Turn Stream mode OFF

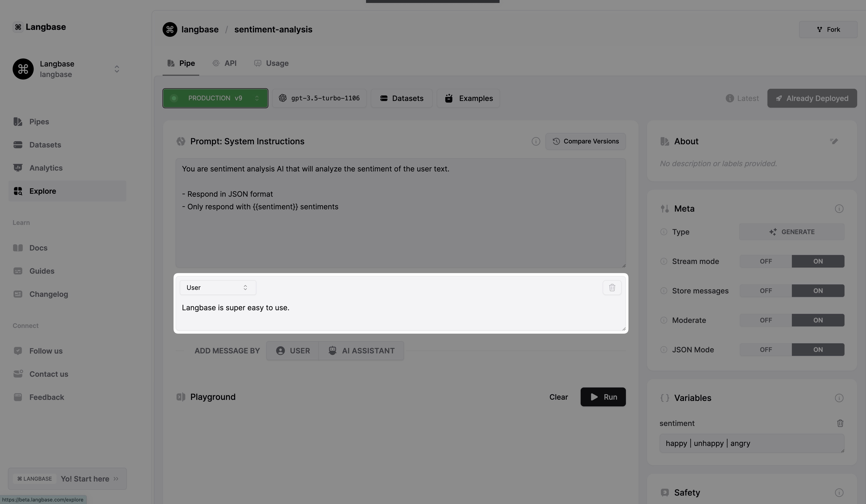pyautogui.click(x=765, y=261)
